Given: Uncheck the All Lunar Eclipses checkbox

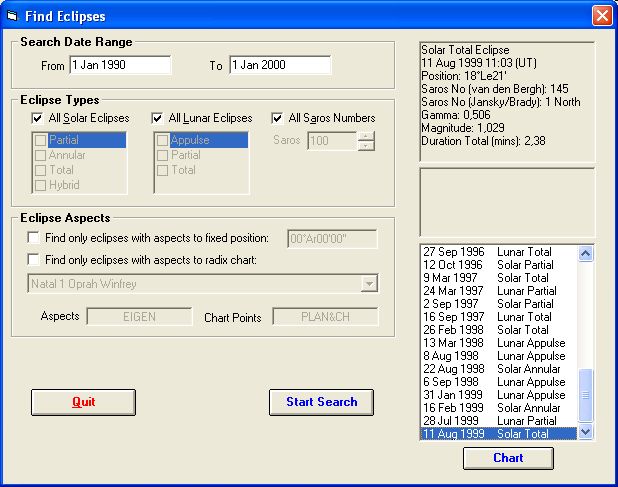Looking at the screenshot, I should pos(158,119).
